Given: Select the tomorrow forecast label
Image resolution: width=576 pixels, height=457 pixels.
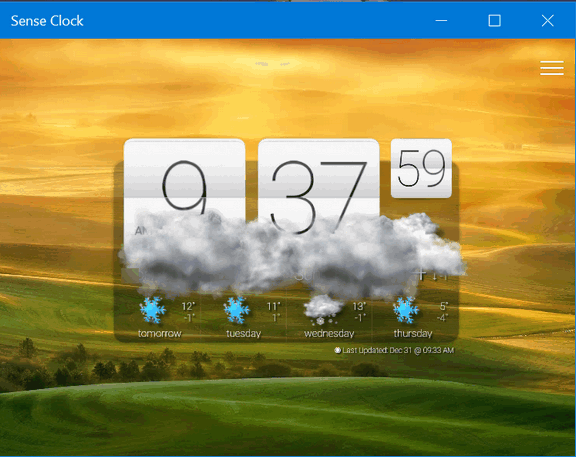Looking at the screenshot, I should pos(160,334).
